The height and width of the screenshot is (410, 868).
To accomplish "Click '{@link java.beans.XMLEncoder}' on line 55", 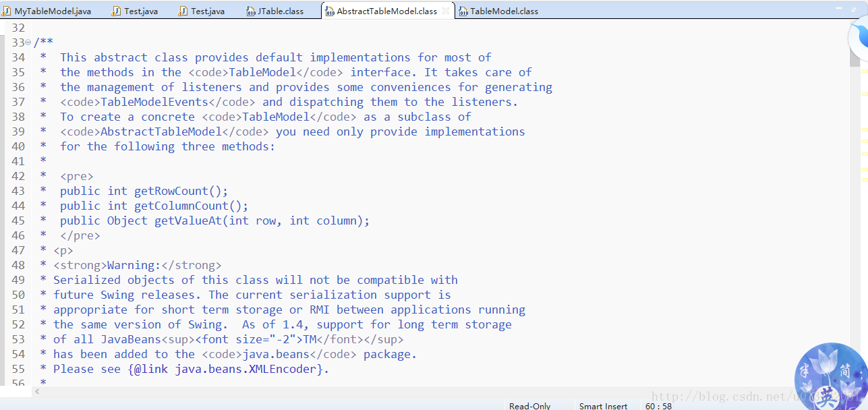I will pos(225,369).
